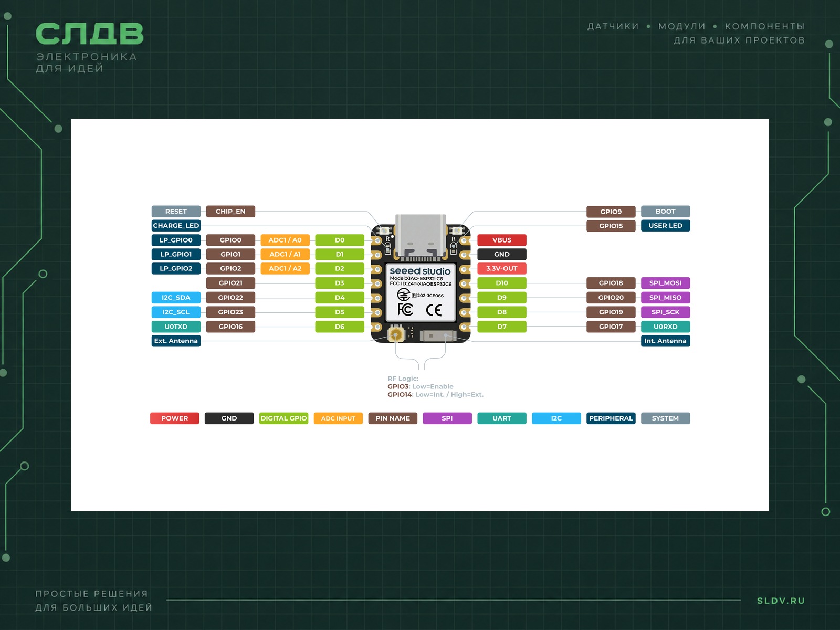Click the DIGITAL GPIO legend entry
This screenshot has width=840, height=630.
(x=283, y=418)
